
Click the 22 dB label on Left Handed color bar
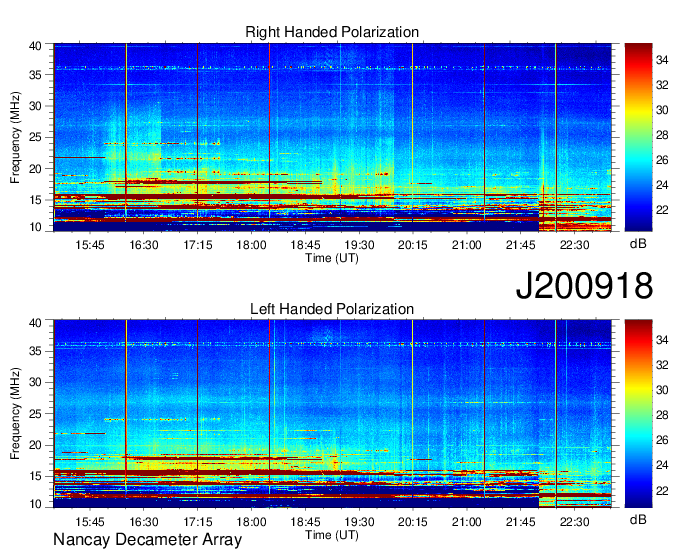pyautogui.click(x=662, y=491)
